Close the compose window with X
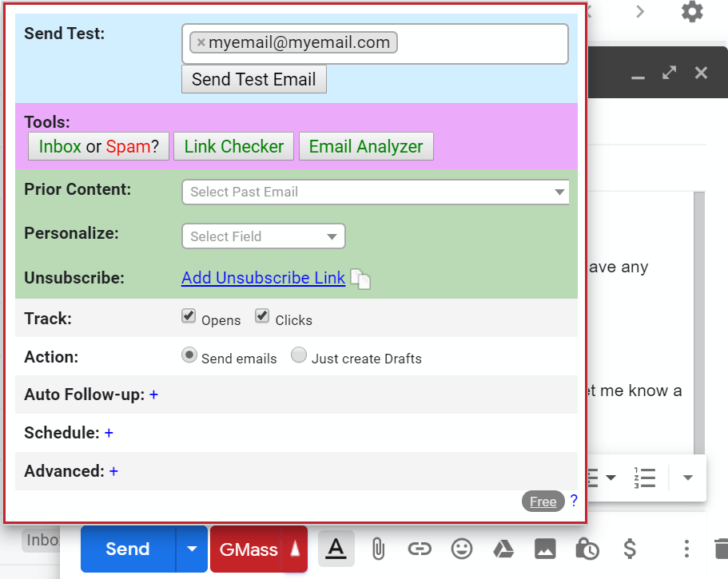Screen dimensions: 728x579 tap(701, 73)
